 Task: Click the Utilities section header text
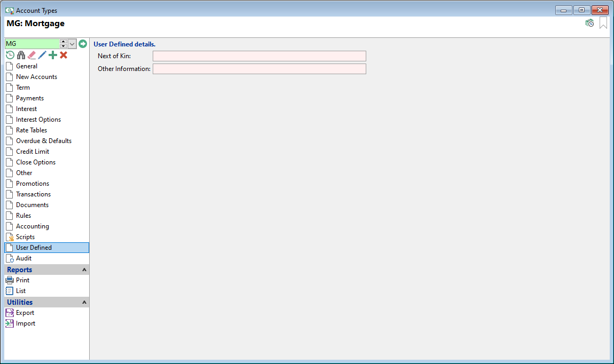tap(20, 302)
